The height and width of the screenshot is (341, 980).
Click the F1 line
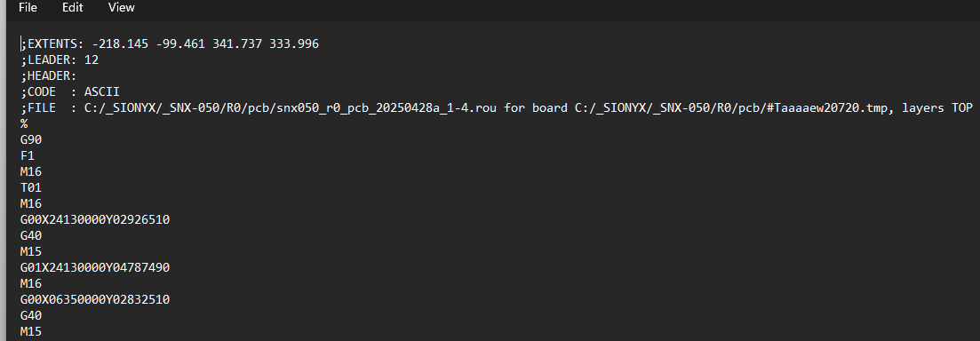coord(28,156)
